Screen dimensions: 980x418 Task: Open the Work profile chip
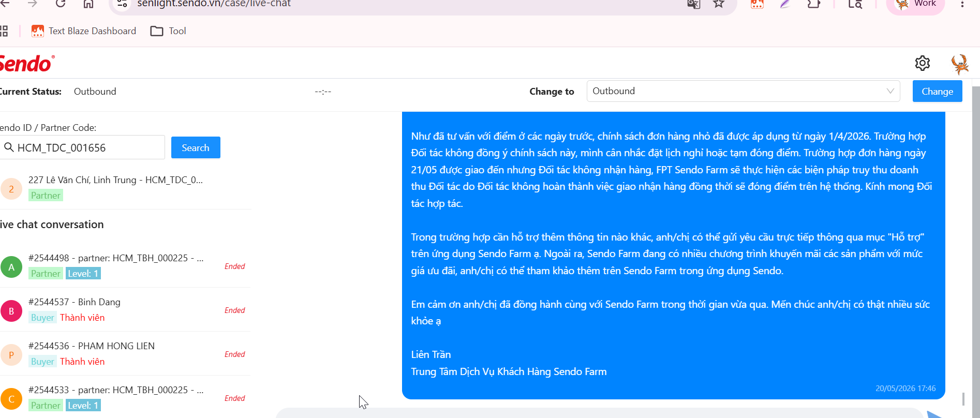916,5
